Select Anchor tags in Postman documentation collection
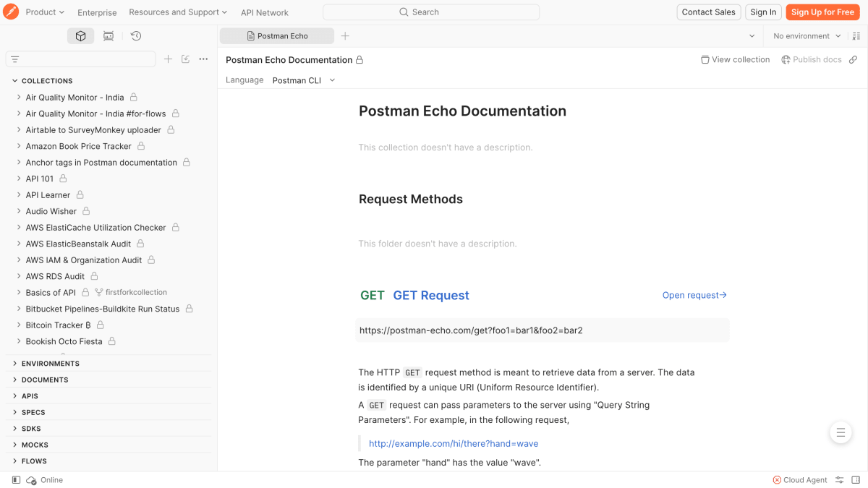This screenshot has height=488, width=868. (x=101, y=163)
